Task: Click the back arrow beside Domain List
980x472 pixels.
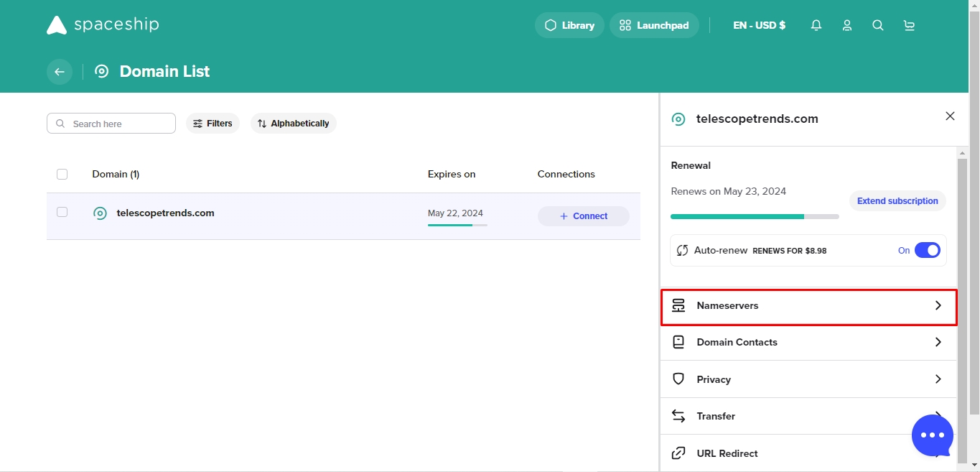Action: coord(60,72)
